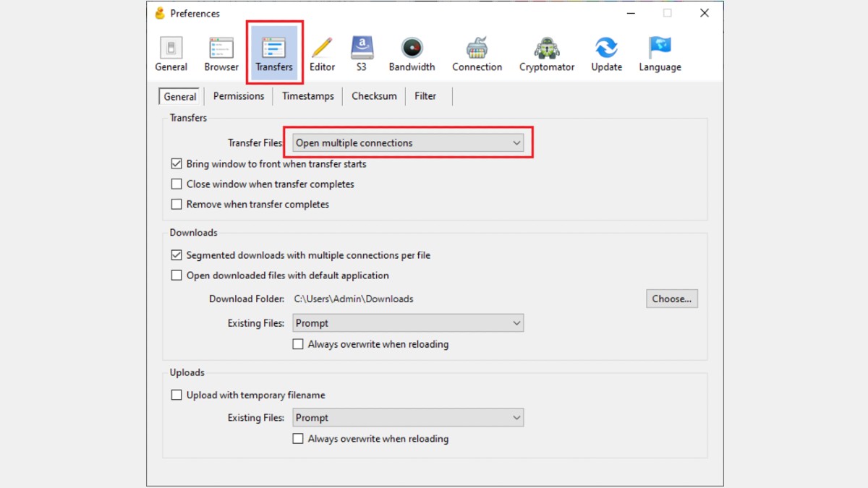868x488 pixels.
Task: Open the Timestamps tab
Action: tap(308, 96)
